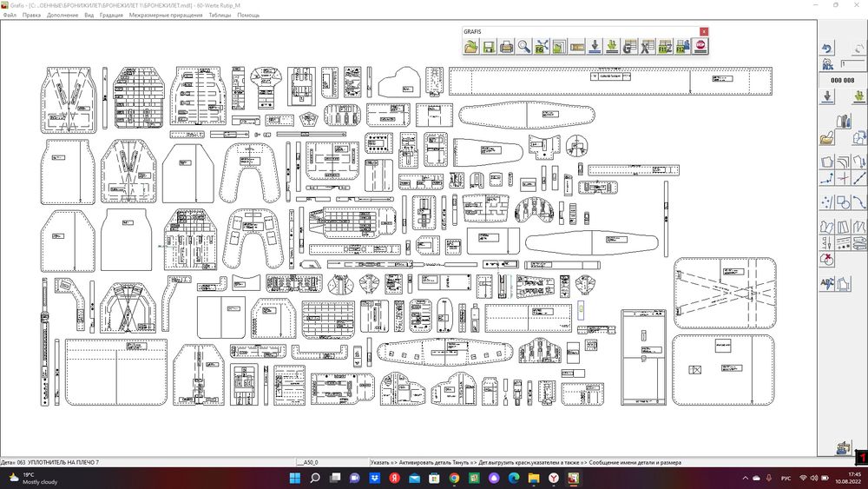The image size is (868, 489).
Task: Open the Градация menu
Action: point(110,15)
